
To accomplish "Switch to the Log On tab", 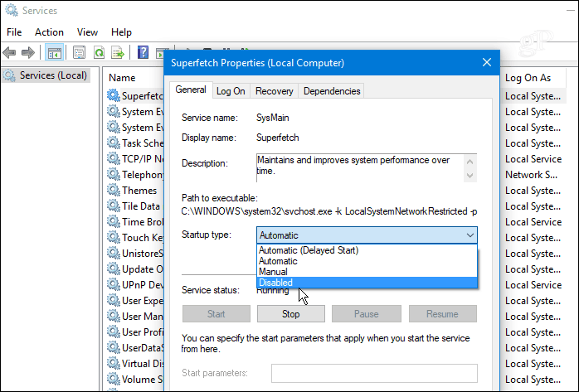I will coord(231,91).
